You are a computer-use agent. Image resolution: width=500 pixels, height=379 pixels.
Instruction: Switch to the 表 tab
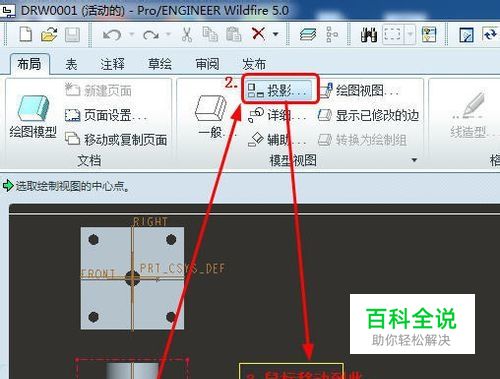pyautogui.click(x=71, y=64)
